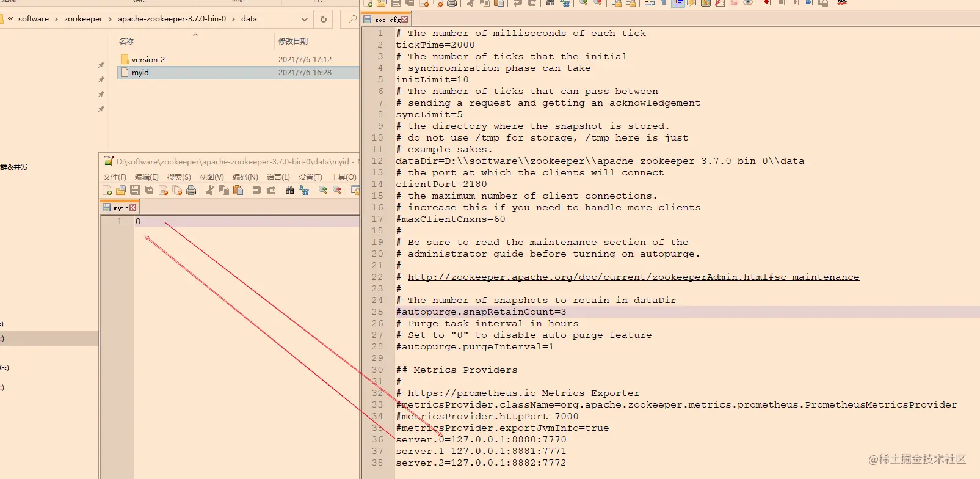Place cursor on syncLimit=5 line
The height and width of the screenshot is (479, 980).
429,114
